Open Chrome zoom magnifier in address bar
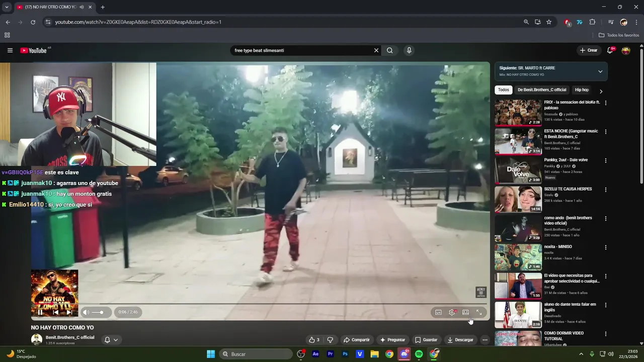 526,22
